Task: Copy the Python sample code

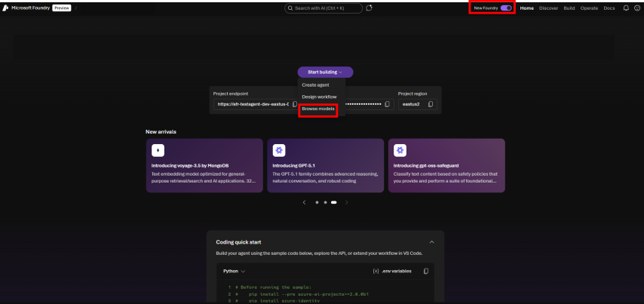Action: [x=426, y=271]
